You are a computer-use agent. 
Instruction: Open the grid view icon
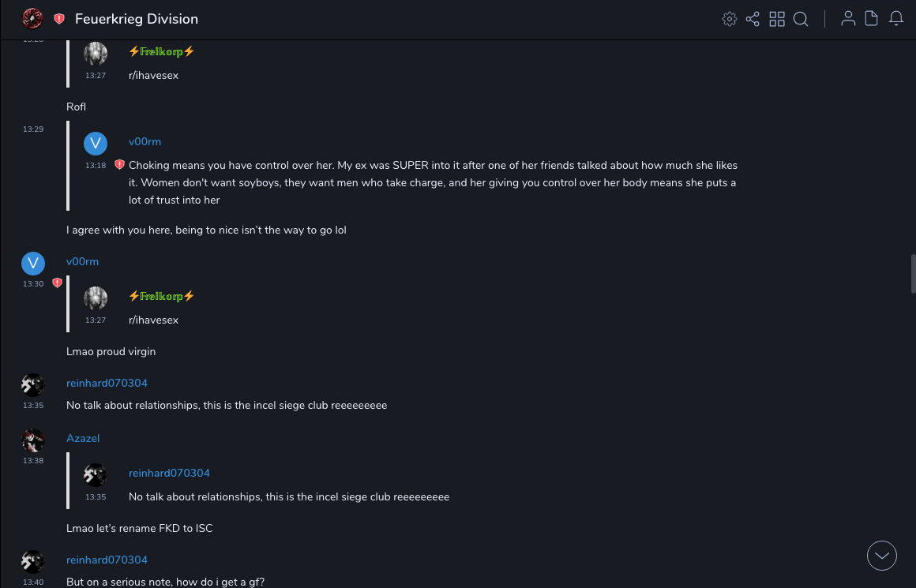pyautogui.click(x=777, y=19)
